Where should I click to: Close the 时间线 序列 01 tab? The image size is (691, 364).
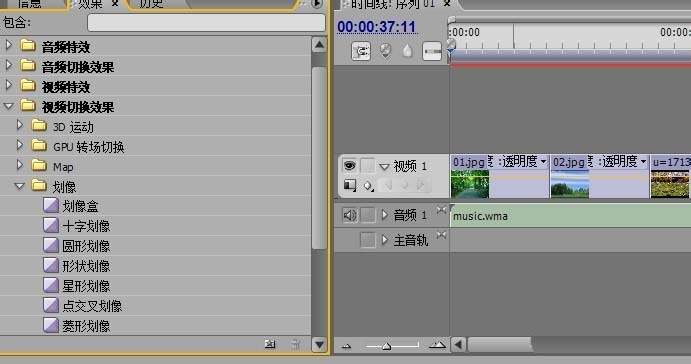(x=446, y=4)
